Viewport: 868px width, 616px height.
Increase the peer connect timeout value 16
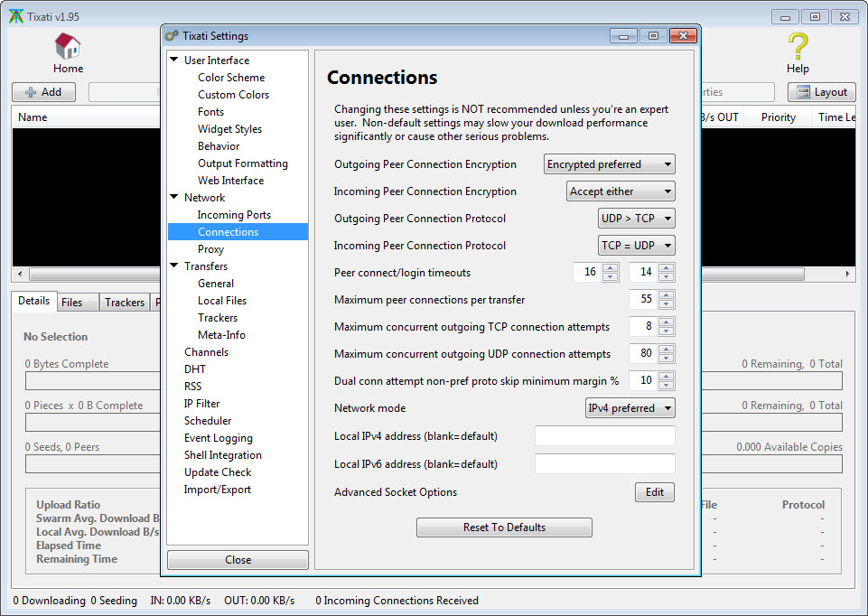(610, 268)
